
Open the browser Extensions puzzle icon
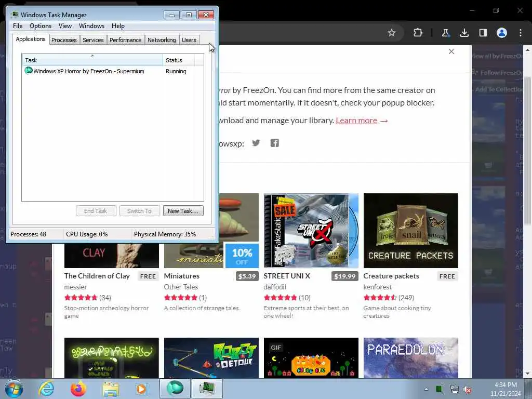(x=418, y=33)
